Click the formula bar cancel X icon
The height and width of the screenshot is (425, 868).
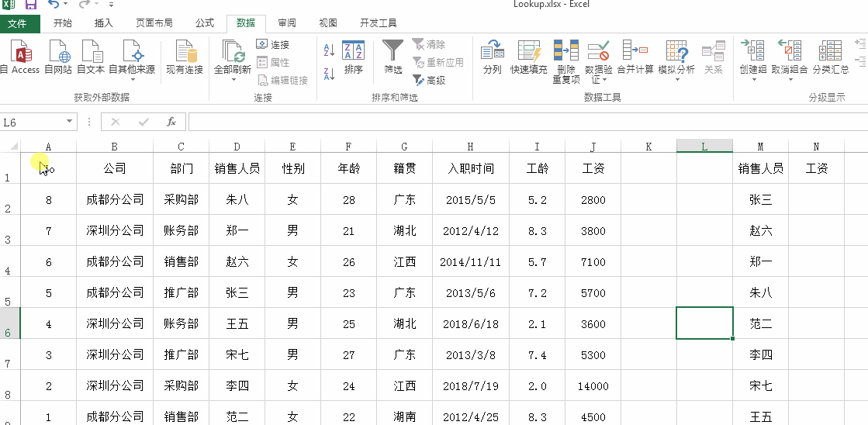point(115,123)
